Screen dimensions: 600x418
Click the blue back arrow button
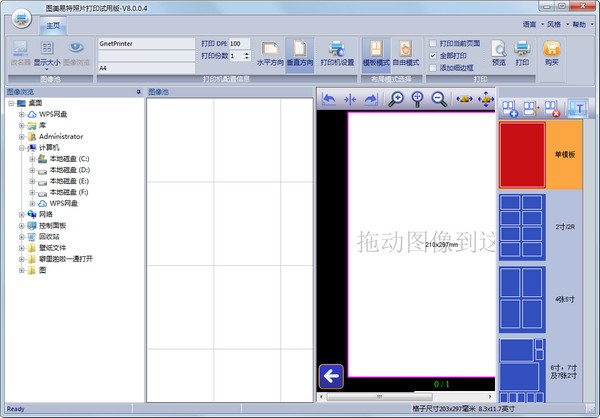331,375
